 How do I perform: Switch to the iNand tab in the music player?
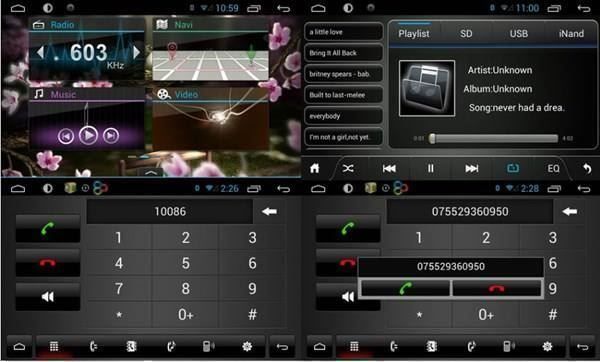pyautogui.click(x=571, y=34)
